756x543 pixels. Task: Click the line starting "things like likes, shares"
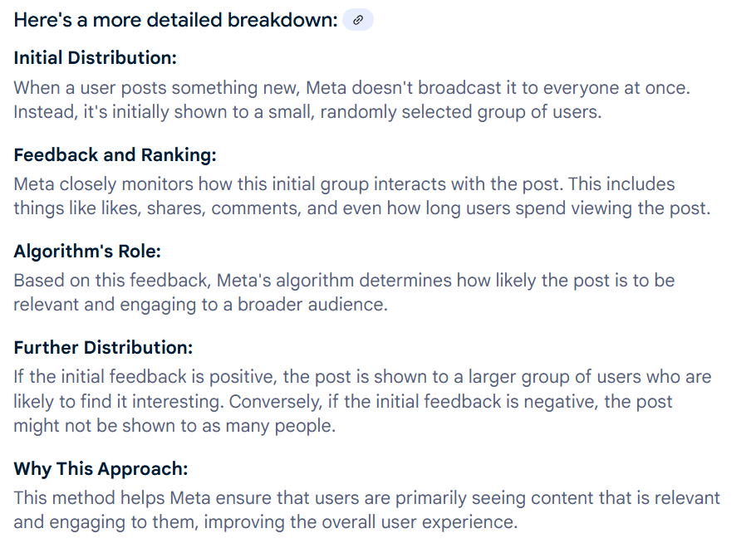click(361, 208)
